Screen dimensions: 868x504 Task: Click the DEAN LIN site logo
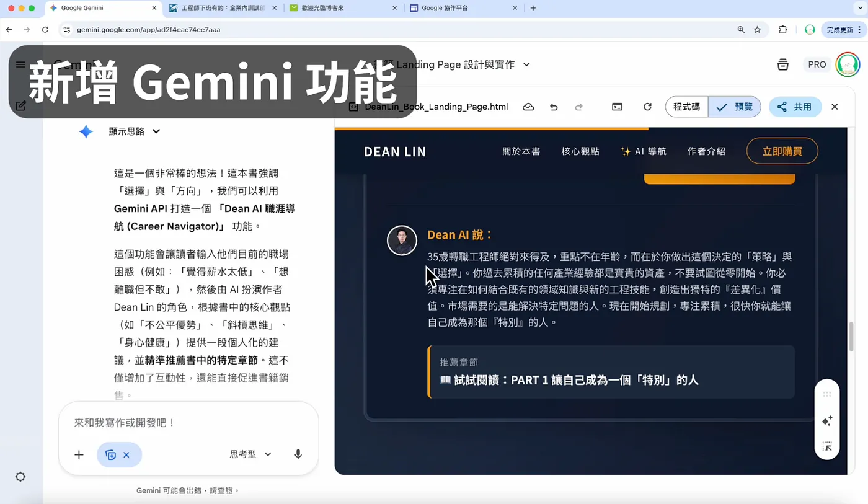(395, 152)
